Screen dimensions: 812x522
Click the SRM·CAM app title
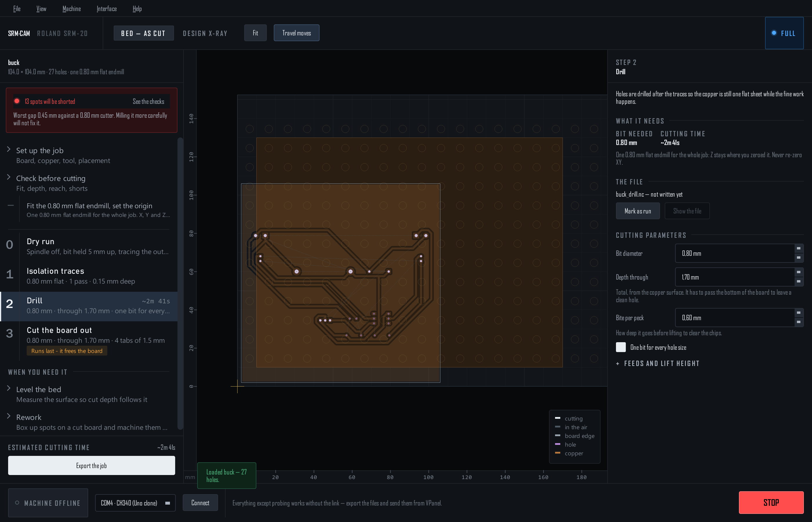pos(19,33)
